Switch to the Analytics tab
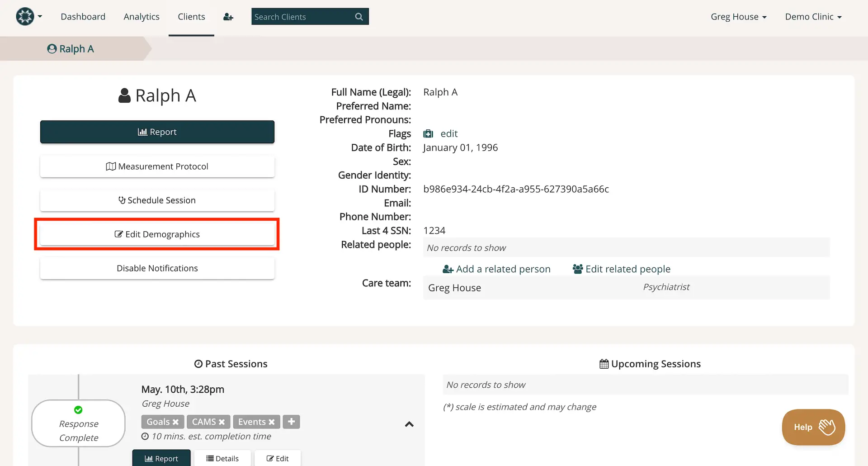This screenshot has height=466, width=868. [x=142, y=16]
